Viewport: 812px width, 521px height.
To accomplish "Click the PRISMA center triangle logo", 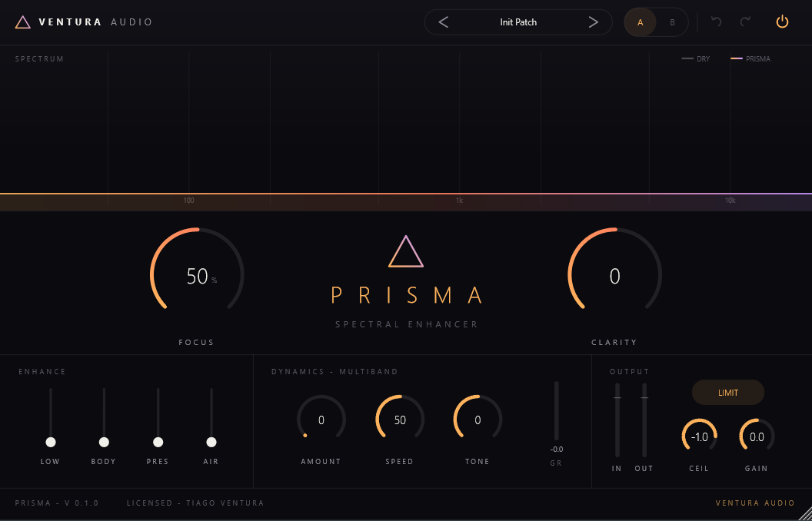I will [x=406, y=251].
